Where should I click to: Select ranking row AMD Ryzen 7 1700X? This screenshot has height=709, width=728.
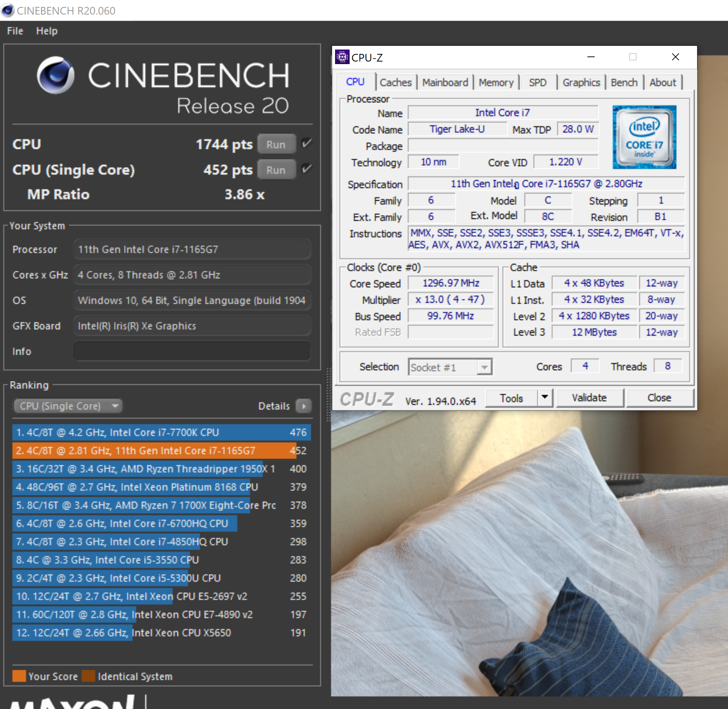tap(162, 505)
